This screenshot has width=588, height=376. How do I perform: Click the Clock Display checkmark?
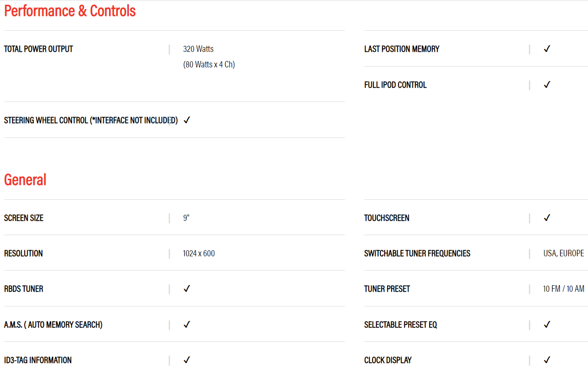coord(547,360)
